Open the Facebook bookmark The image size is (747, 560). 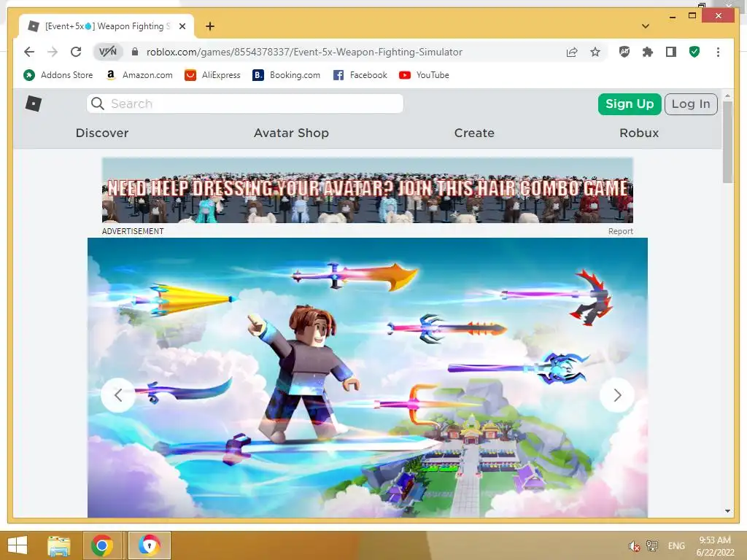[x=360, y=75]
